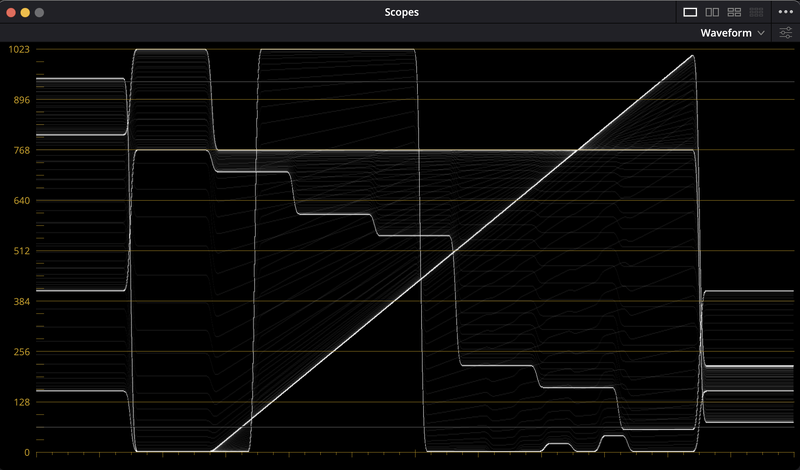The image size is (800, 470).
Task: Select the nine-scope grid layout icon
Action: [756, 12]
